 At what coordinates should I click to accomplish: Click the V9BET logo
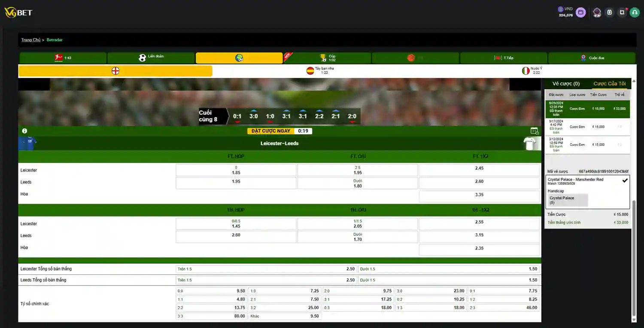[19, 12]
